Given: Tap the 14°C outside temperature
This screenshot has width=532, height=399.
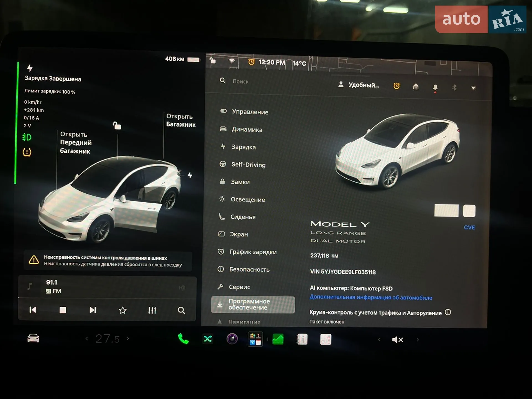Looking at the screenshot, I should (299, 63).
